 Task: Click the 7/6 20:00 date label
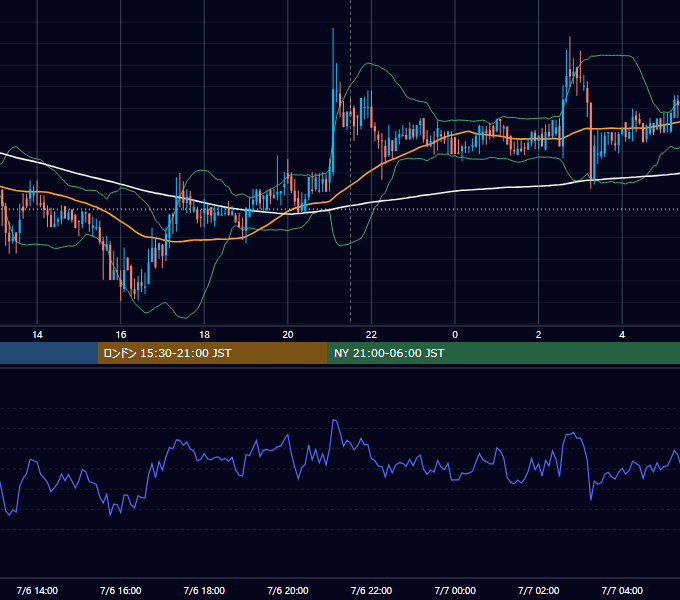(x=288, y=590)
